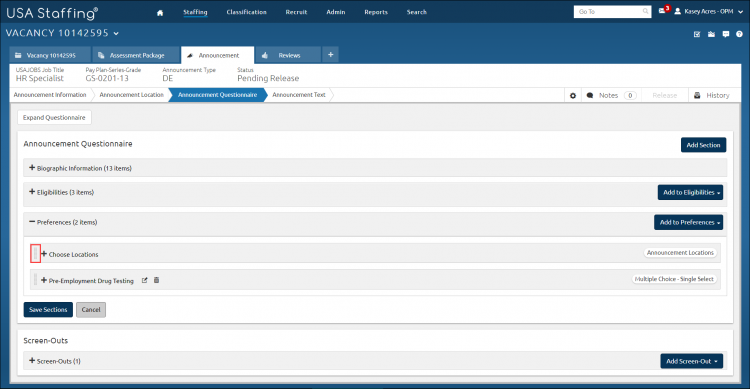Screen dimensions: 750x389
Task: Open the Search menu
Action: click(x=417, y=12)
